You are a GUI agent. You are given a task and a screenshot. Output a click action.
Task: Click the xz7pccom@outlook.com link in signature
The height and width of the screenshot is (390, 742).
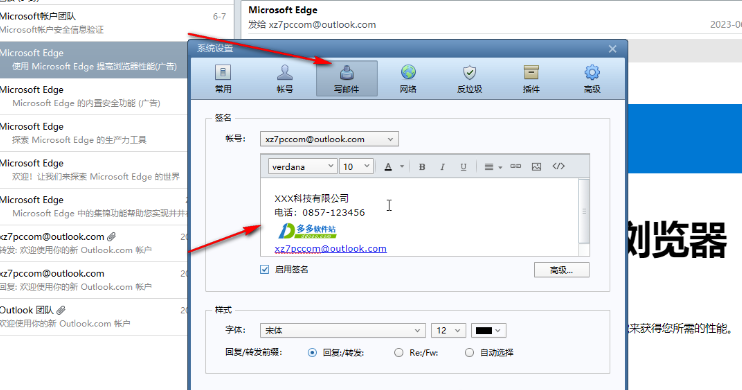click(330, 248)
